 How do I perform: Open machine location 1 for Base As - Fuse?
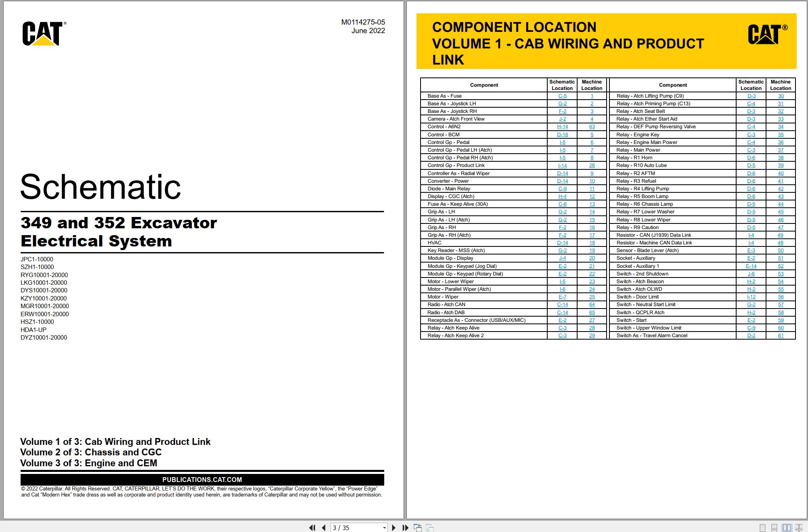click(592, 96)
